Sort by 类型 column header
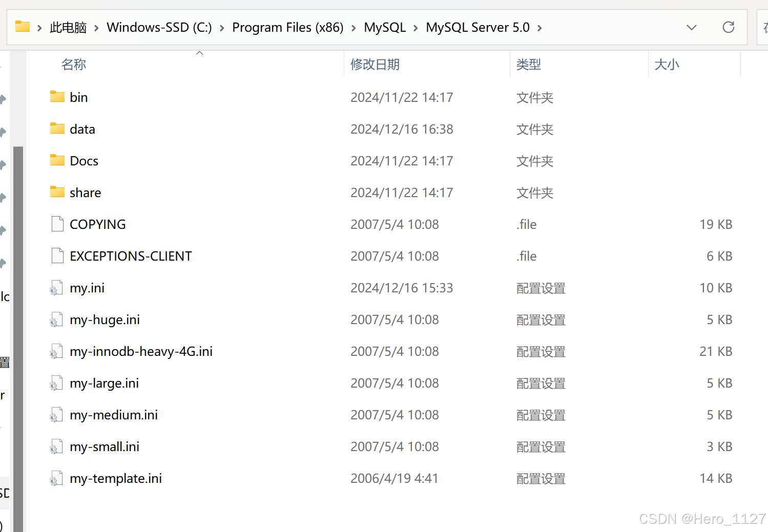This screenshot has width=768, height=532. tap(529, 65)
